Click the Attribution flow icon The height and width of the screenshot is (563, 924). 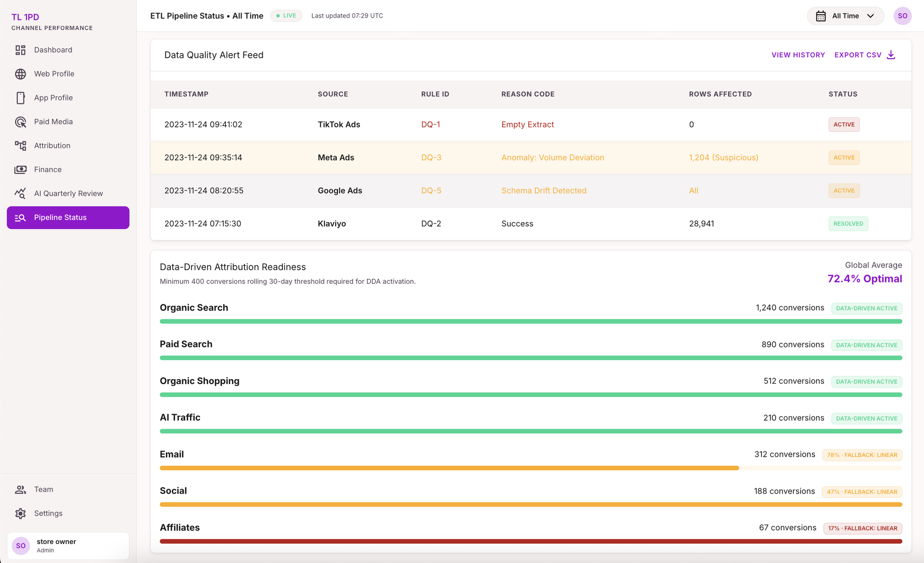(20, 146)
